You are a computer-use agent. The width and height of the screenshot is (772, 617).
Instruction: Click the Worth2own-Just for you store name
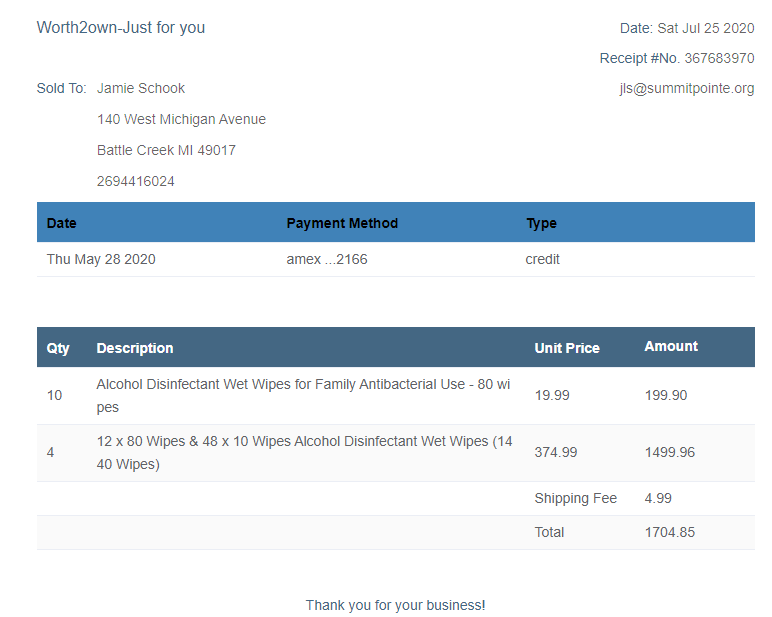coord(121,27)
